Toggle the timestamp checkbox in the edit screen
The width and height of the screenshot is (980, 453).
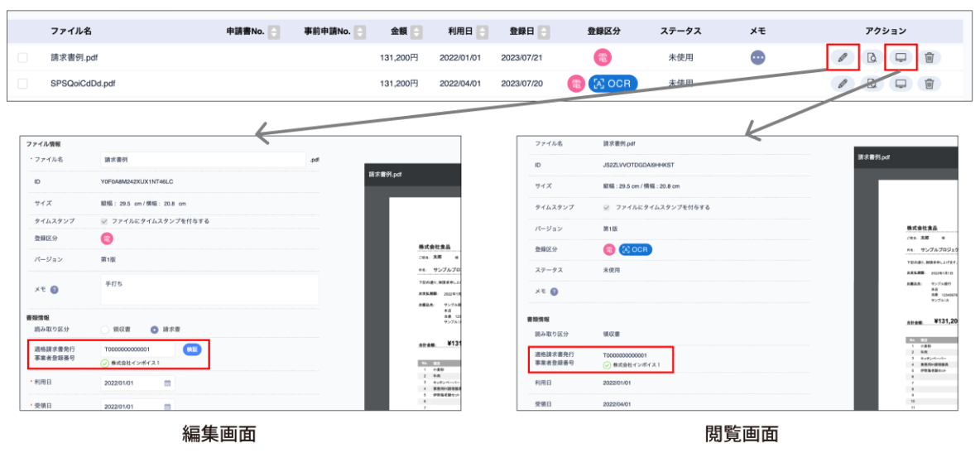(104, 221)
